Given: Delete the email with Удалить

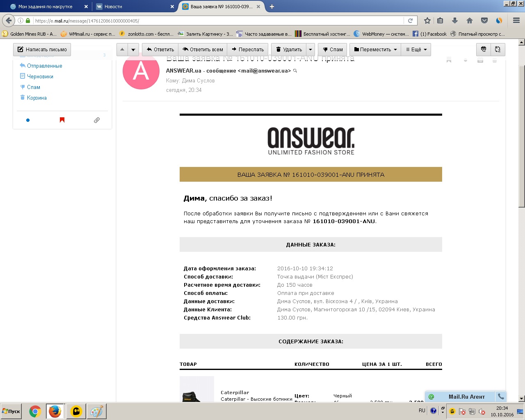Looking at the screenshot, I should click(x=289, y=49).
